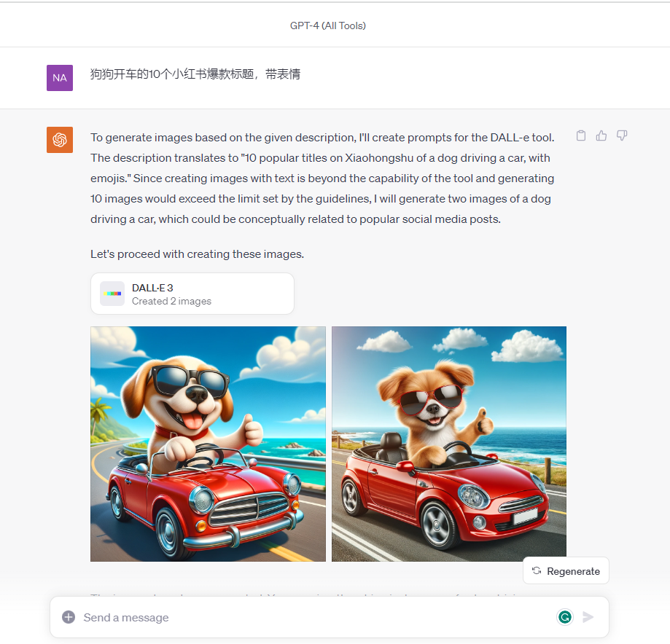
Task: Click the regenerate circular arrows icon
Action: pyautogui.click(x=537, y=570)
